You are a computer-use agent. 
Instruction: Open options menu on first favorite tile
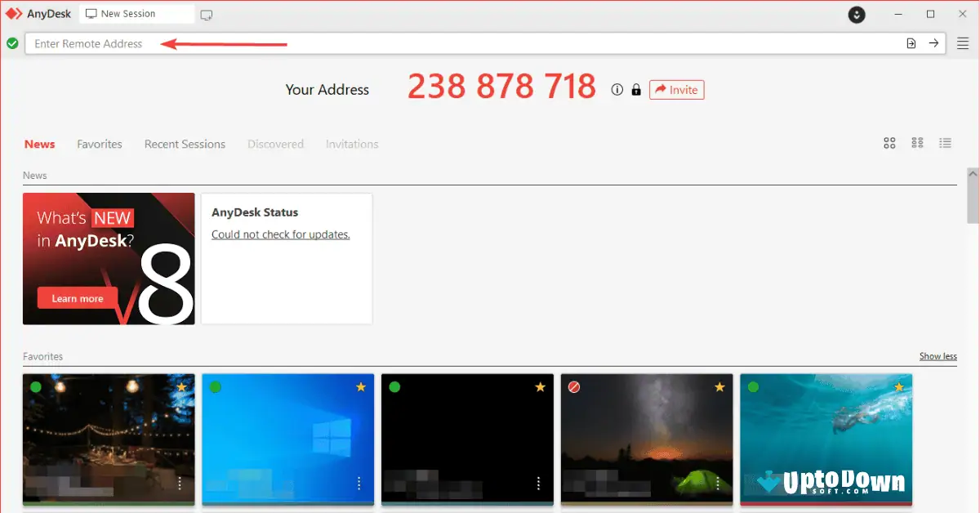click(x=180, y=484)
